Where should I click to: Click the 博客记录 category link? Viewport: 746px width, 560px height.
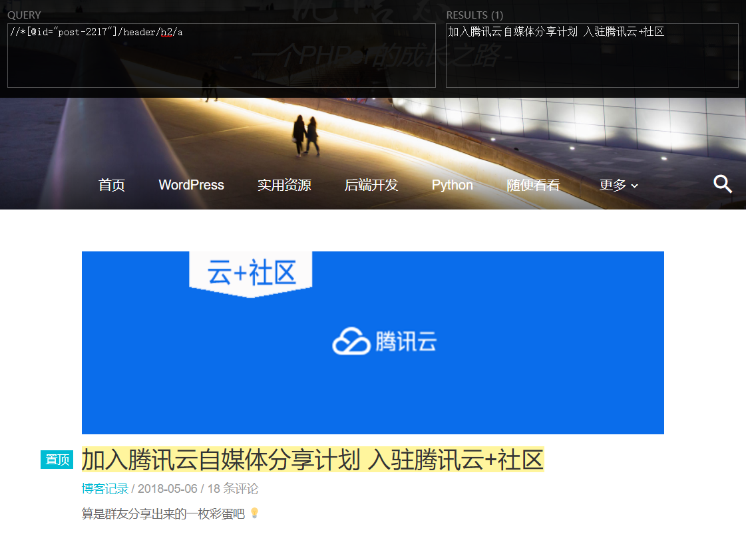pos(104,488)
